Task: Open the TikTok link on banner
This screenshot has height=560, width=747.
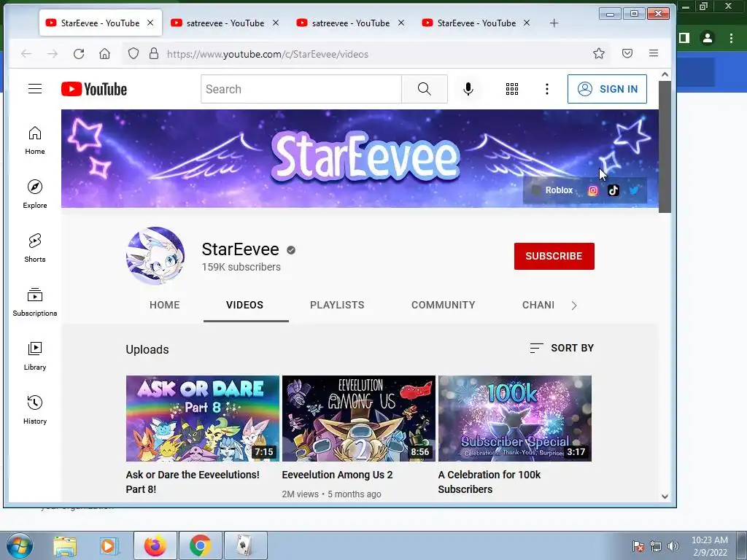Action: coord(614,190)
